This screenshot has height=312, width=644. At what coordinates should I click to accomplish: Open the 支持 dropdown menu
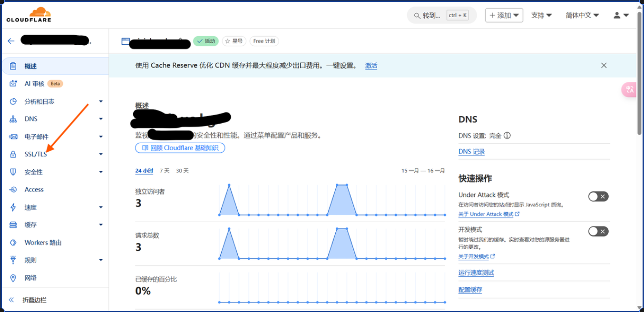click(541, 15)
